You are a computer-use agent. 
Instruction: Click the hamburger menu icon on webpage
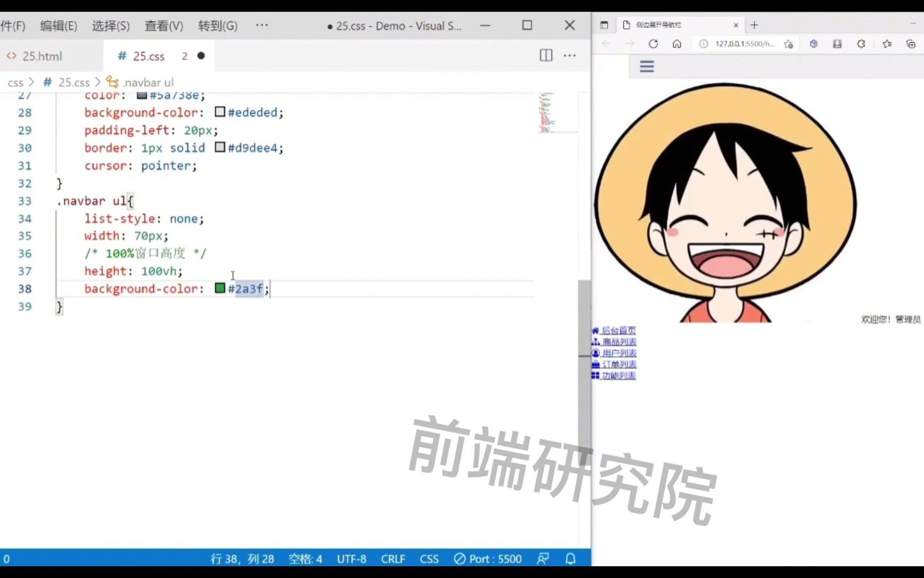pos(647,66)
